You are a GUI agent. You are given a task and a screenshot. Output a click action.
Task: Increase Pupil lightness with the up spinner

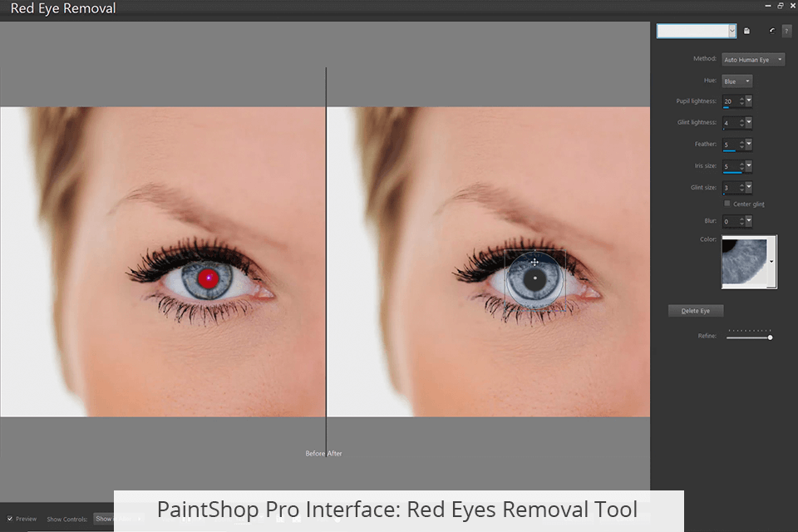[742, 98]
